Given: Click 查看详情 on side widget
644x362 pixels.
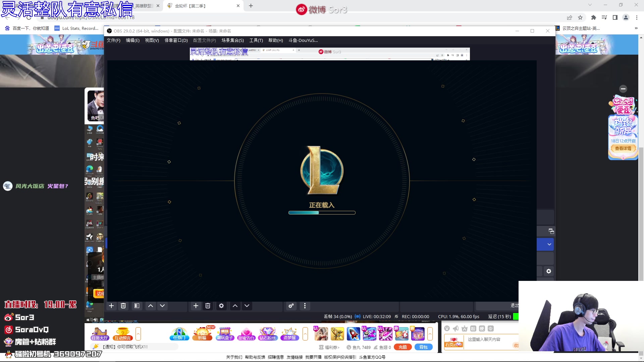Looking at the screenshot, I should click(x=623, y=148).
